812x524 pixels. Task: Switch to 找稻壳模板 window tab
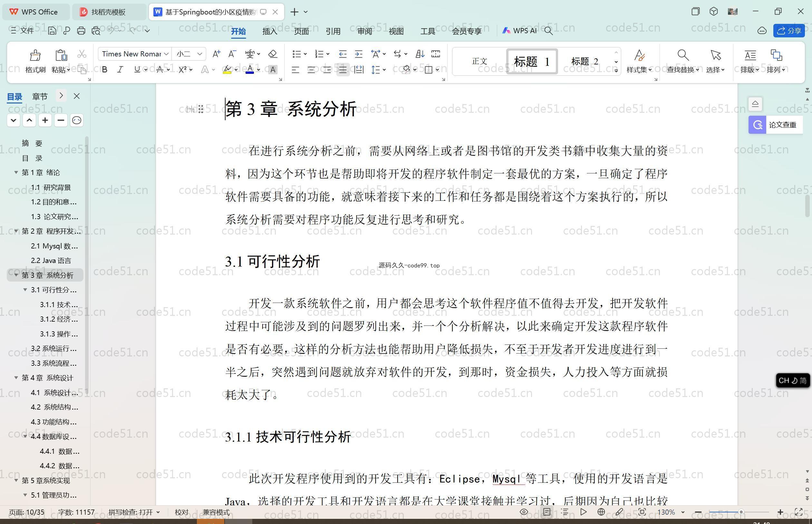click(108, 12)
